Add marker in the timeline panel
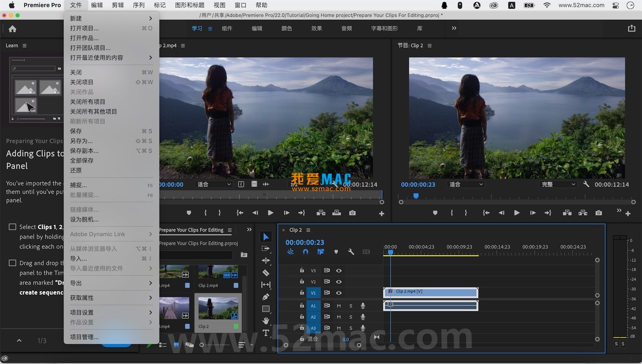This screenshot has height=364, width=642. tap(336, 252)
